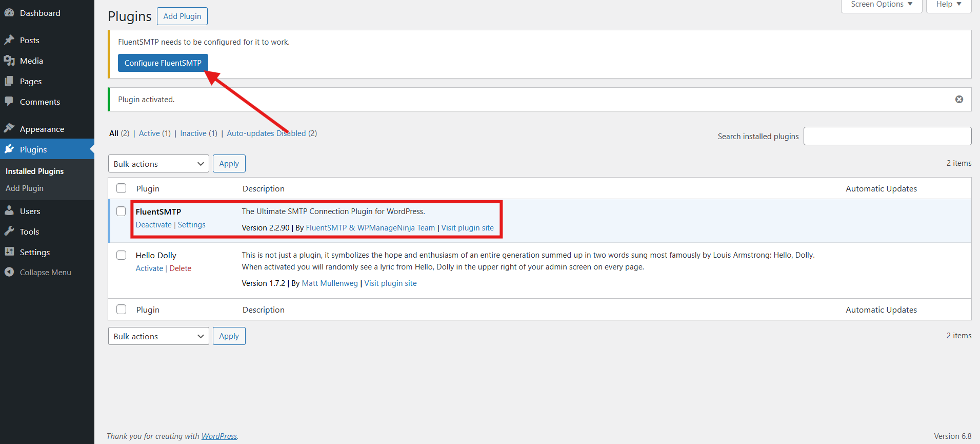Screen dimensions: 980x444
Task: Check the select-all box in table footer
Action: click(x=122, y=310)
